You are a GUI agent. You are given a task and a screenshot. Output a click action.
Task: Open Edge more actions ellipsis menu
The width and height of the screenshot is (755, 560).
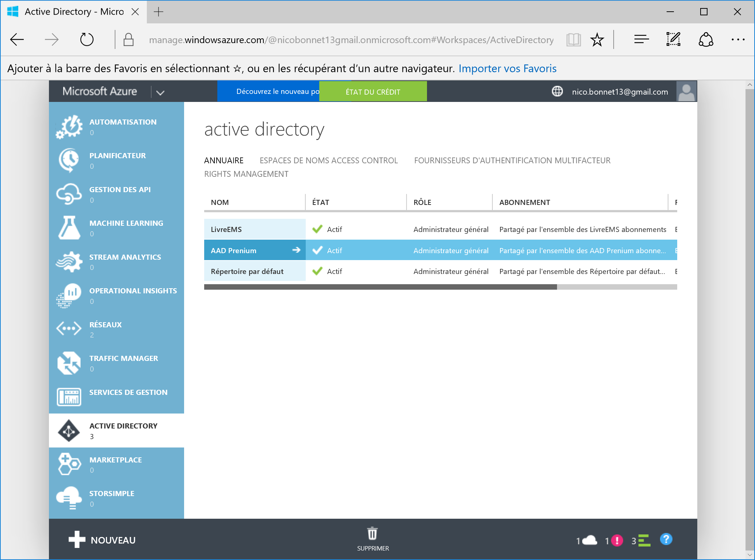(737, 39)
